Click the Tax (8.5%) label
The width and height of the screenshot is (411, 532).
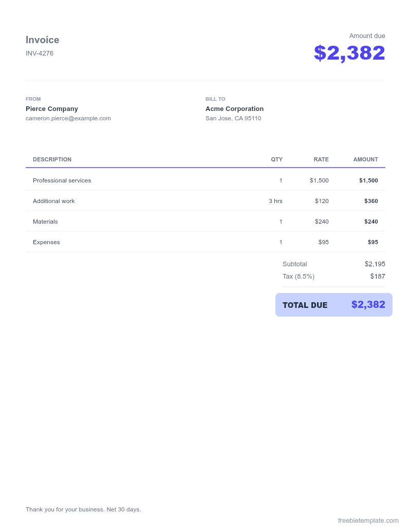point(298,277)
